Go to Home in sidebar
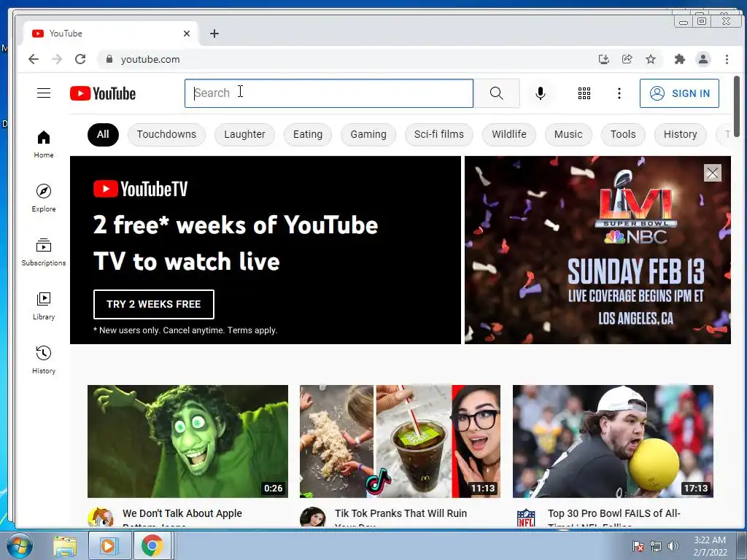 coord(44,144)
